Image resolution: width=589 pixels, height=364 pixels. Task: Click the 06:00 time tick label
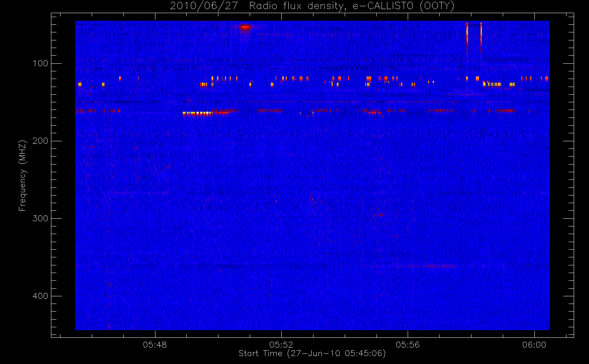tap(534, 345)
